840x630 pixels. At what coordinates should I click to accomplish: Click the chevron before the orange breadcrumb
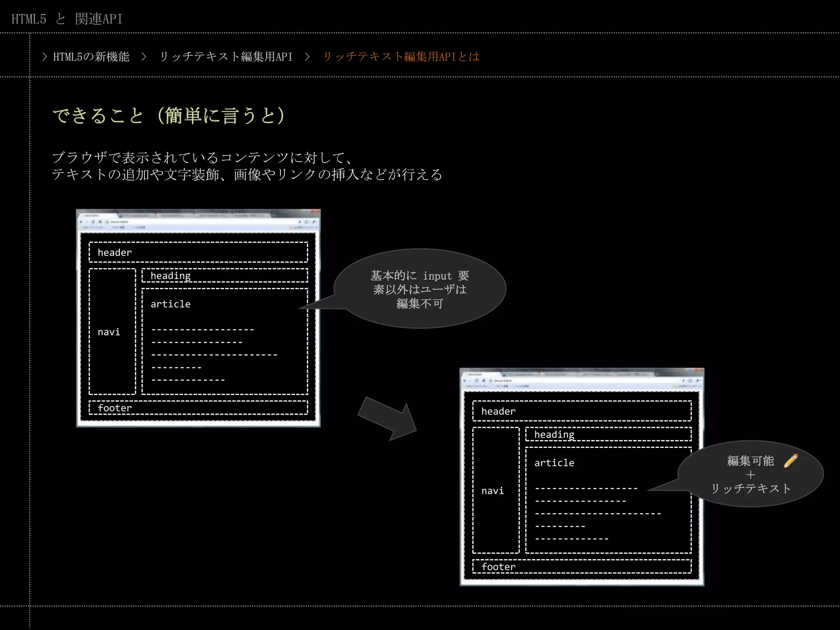307,57
